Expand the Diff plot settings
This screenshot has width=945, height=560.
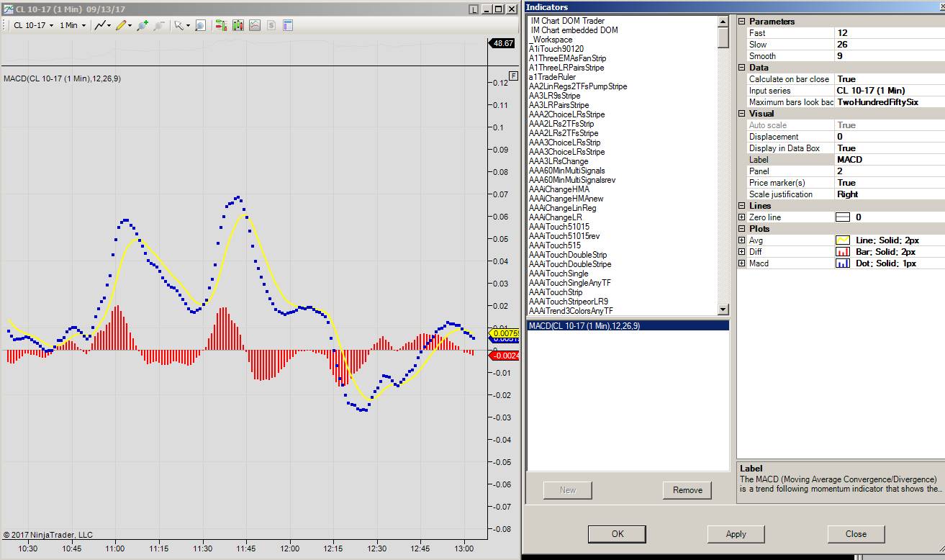(742, 252)
